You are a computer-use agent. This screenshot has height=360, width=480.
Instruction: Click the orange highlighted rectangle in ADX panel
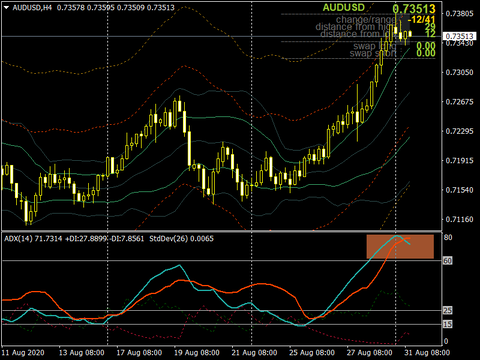(x=400, y=247)
